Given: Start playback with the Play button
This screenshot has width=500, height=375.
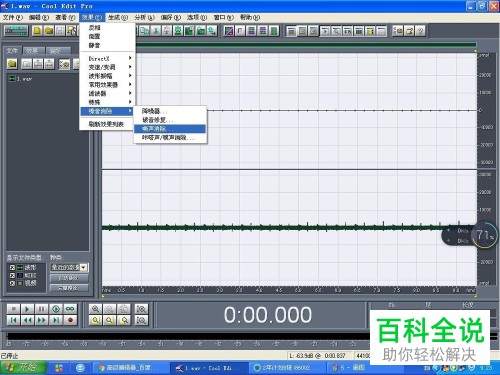Looking at the screenshot, I should [x=27, y=309].
